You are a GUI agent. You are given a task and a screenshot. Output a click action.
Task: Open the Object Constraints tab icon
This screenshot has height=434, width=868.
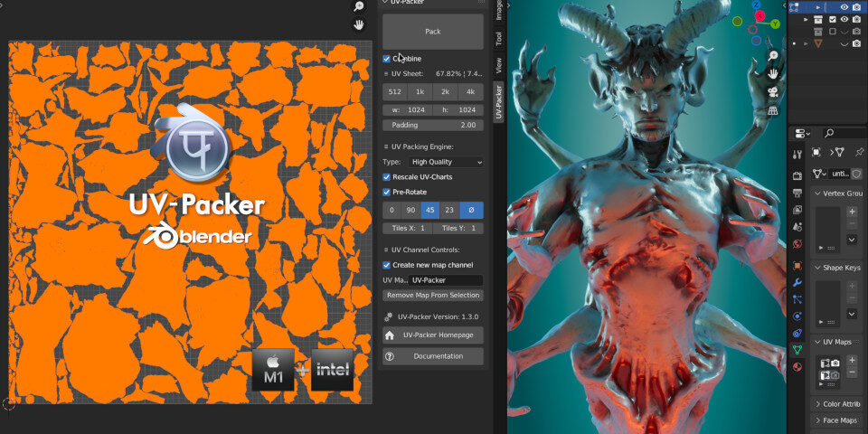point(797,333)
